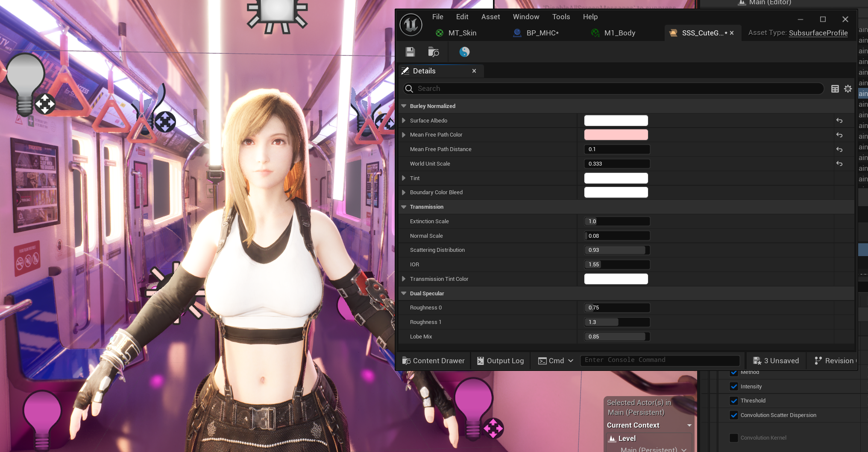Viewport: 868px width, 452px height.
Task: Follow the SubsurfaceProfile asset type link
Action: (818, 33)
